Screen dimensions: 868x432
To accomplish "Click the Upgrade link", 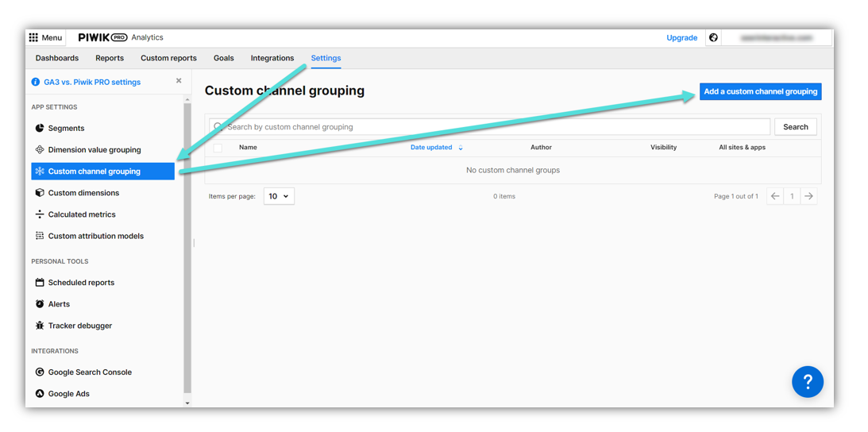I will tap(681, 37).
